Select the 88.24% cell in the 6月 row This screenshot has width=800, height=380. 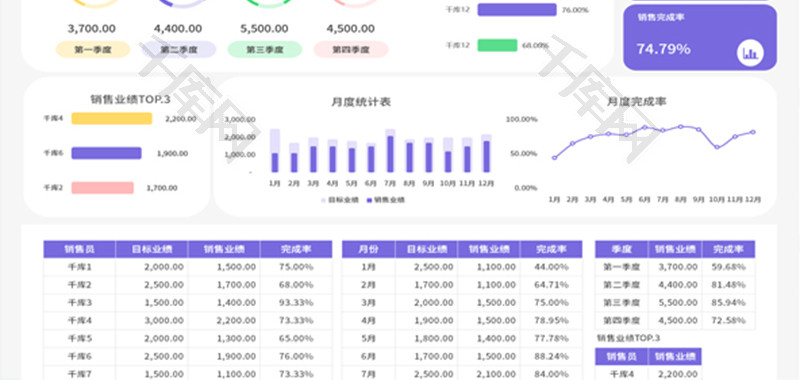coord(551,356)
